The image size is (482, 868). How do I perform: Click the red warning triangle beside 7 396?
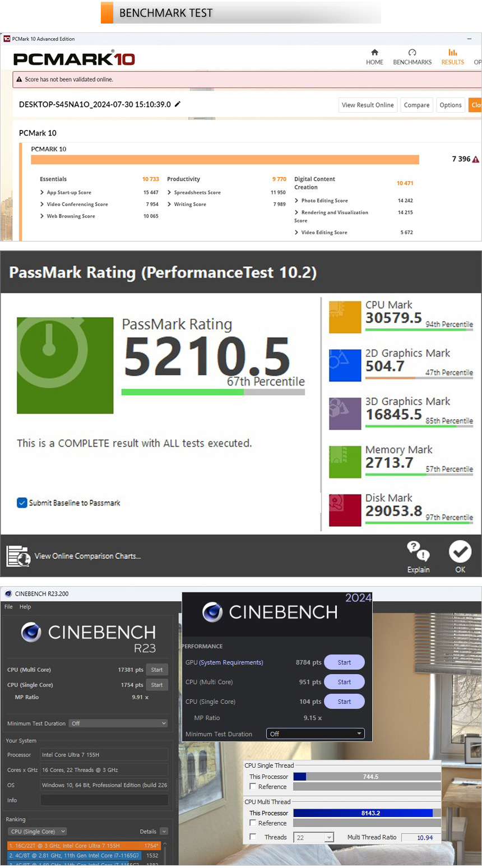[x=476, y=159]
